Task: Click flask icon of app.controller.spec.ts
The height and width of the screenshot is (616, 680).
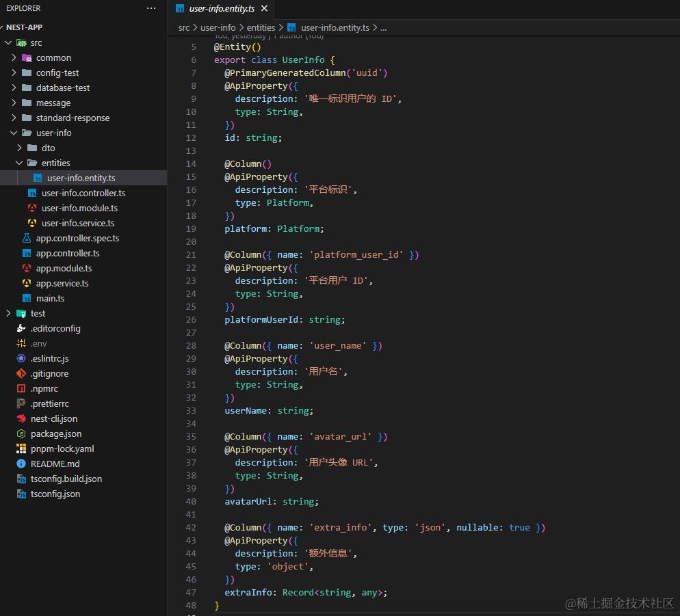Action: click(27, 238)
